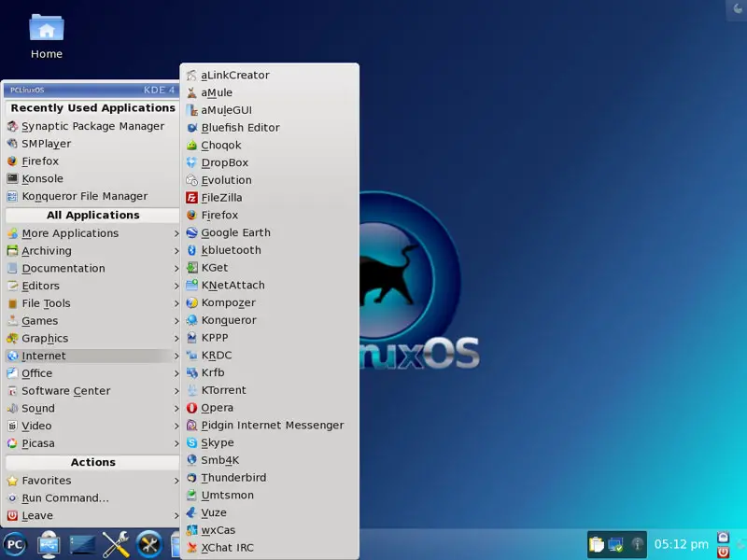Image resolution: width=747 pixels, height=560 pixels.
Task: Click the red power button in panel
Action: (723, 553)
